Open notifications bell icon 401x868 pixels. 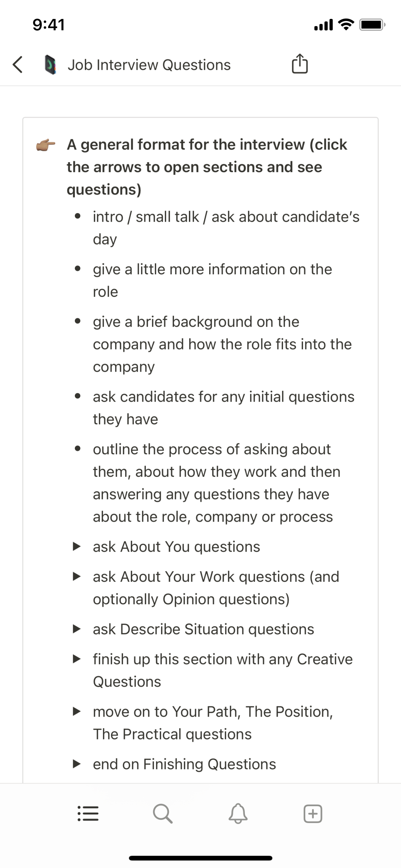[238, 813]
